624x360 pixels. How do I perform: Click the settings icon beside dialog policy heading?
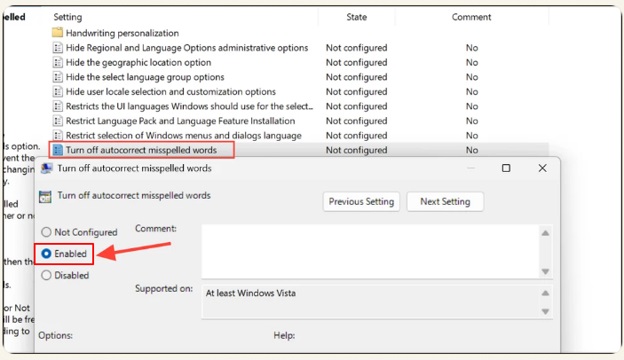[x=45, y=197]
